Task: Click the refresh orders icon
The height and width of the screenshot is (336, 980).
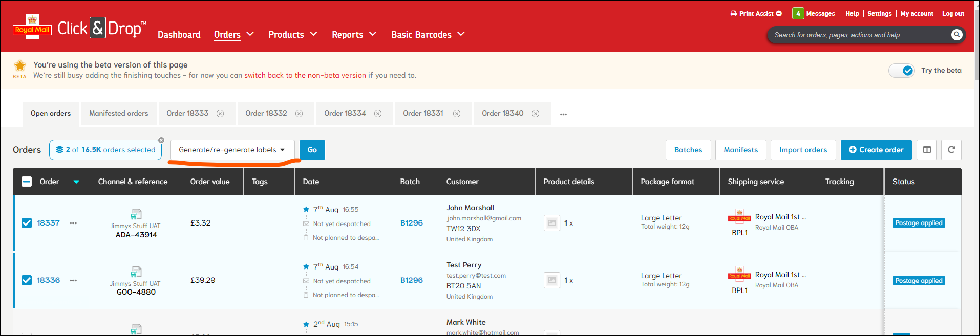Action: click(951, 150)
